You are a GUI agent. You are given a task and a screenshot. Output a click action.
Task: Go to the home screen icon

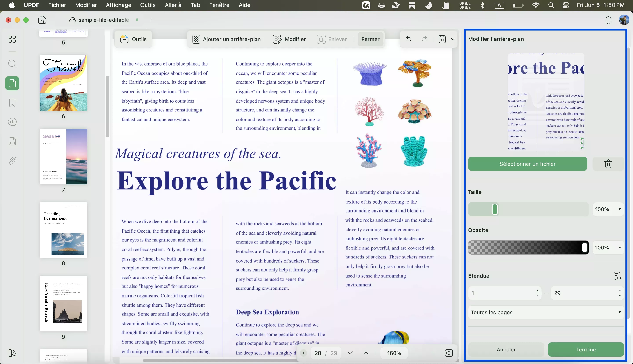pos(42,20)
